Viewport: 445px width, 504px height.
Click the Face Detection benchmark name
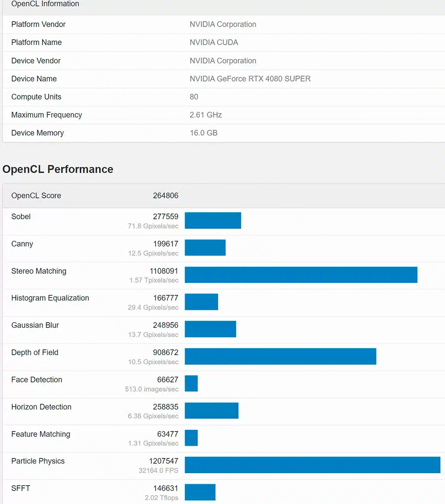click(37, 379)
